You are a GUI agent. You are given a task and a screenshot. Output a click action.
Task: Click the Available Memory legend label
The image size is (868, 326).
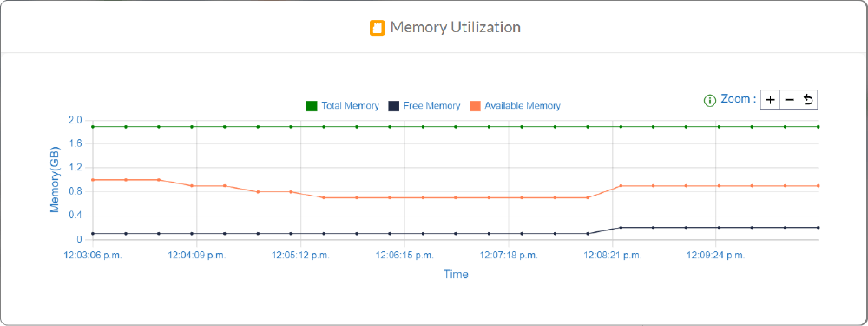523,105
